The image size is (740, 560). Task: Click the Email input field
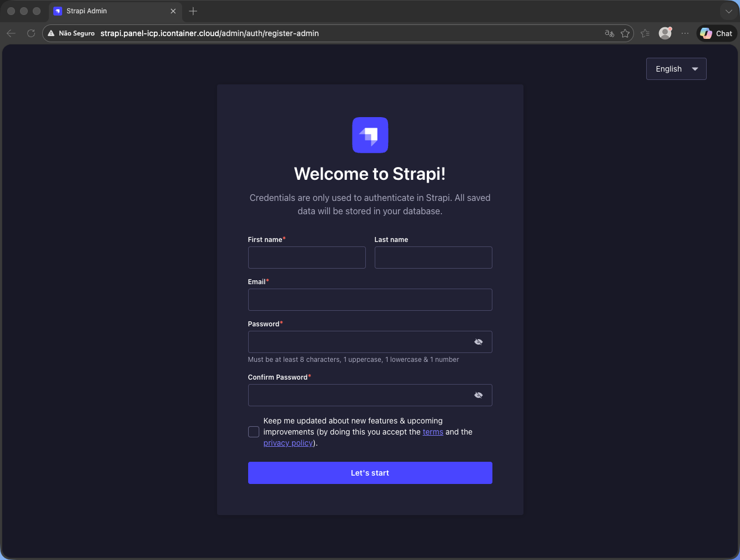pyautogui.click(x=370, y=300)
